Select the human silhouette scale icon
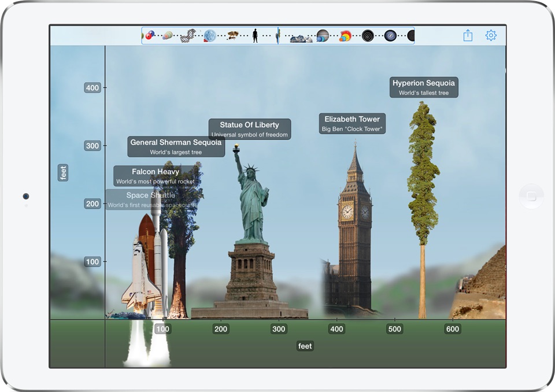555x392 pixels. [255, 36]
